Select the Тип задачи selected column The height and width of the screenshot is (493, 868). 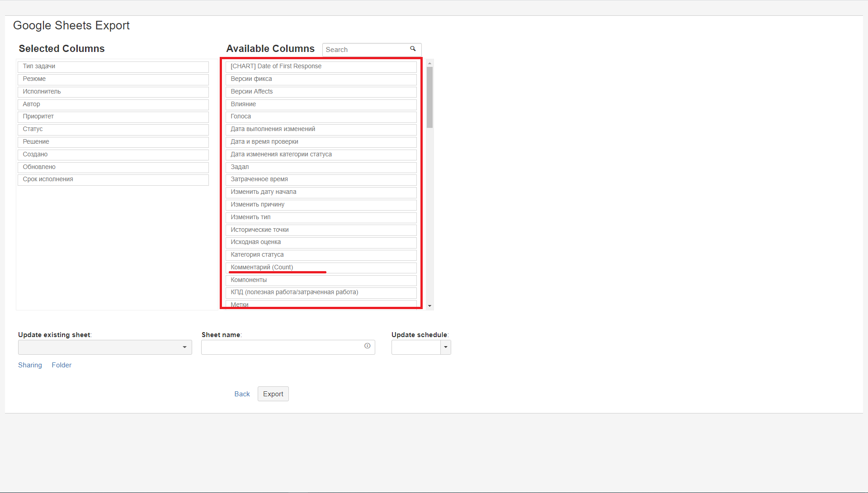pyautogui.click(x=113, y=66)
